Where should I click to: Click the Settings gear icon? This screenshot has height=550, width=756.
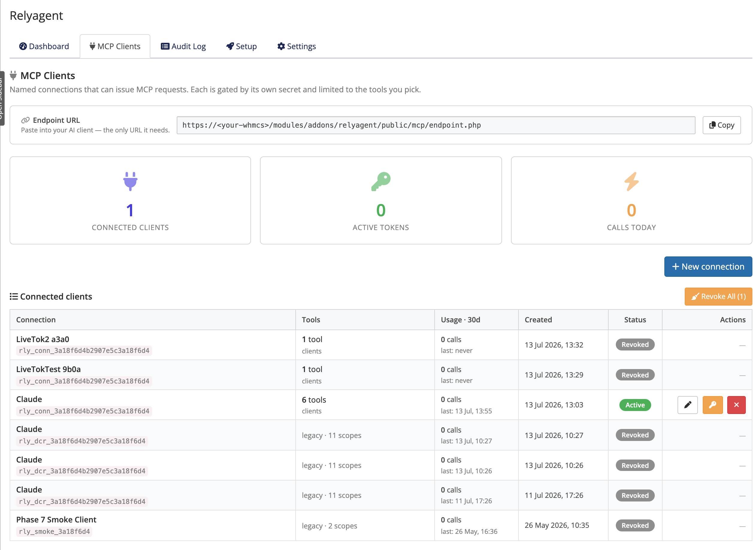coord(281,46)
